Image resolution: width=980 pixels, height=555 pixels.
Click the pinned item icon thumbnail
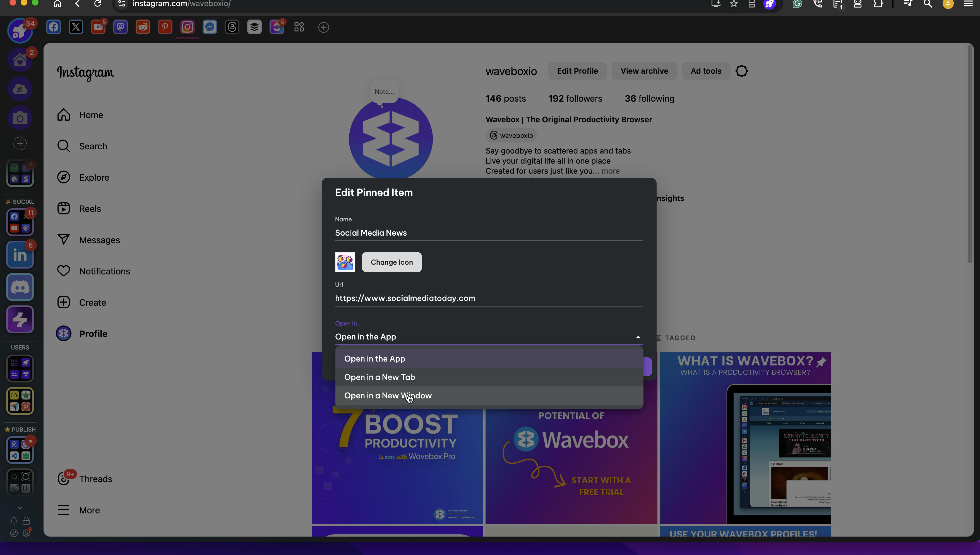pos(345,262)
